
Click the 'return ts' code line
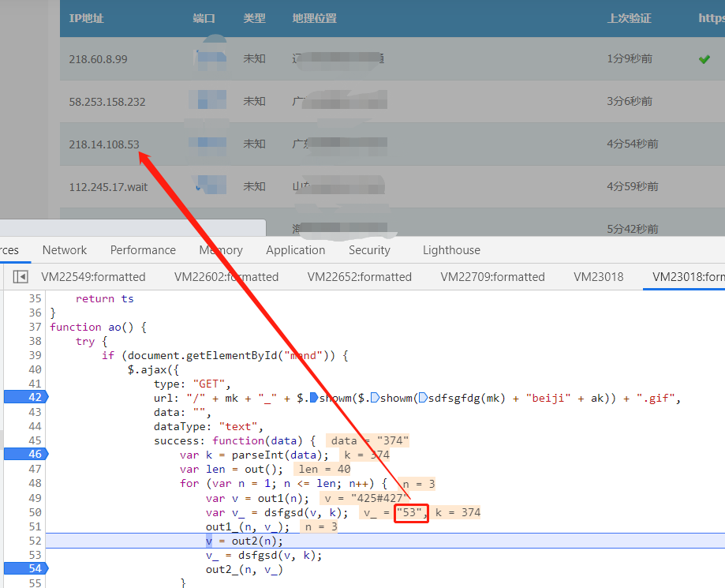pyautogui.click(x=104, y=299)
